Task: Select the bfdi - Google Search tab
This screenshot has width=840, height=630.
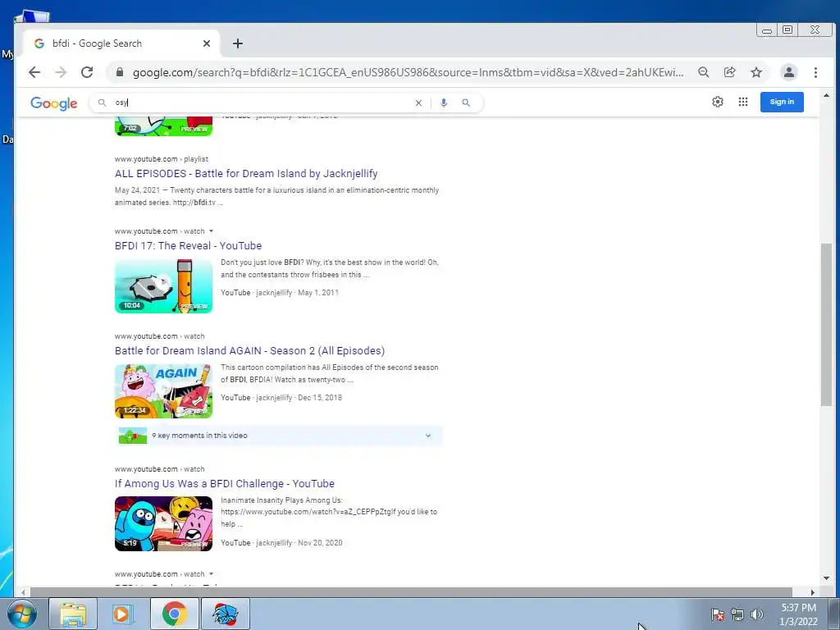Action: coord(121,43)
